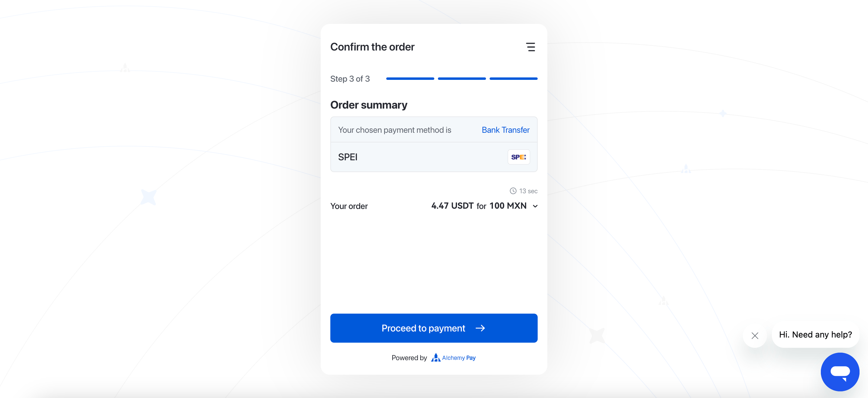Viewport: 868px width, 398px height.
Task: Click the Alchemy Pay powered-by icon
Action: pyautogui.click(x=436, y=357)
